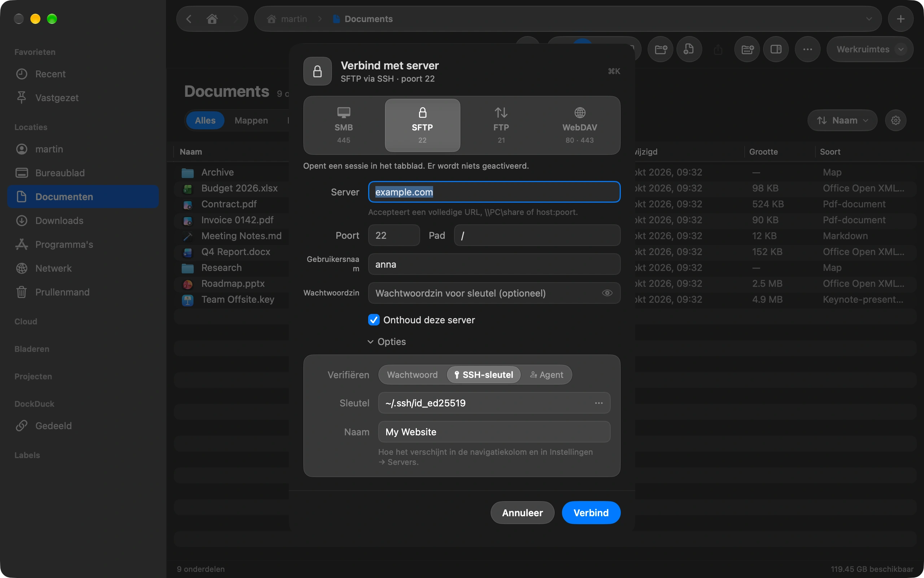Select Wachtwoord verification method
Screen dimensions: 924x578
coord(412,375)
